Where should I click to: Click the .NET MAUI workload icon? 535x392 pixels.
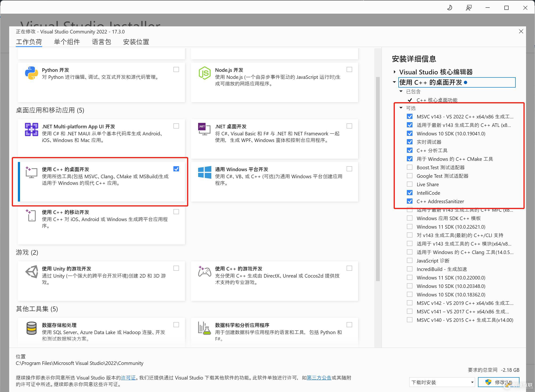31,129
